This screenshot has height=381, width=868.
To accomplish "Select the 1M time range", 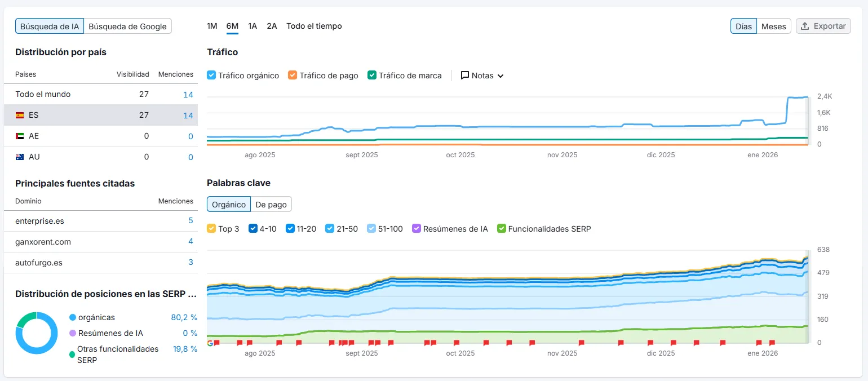I will tap(212, 26).
